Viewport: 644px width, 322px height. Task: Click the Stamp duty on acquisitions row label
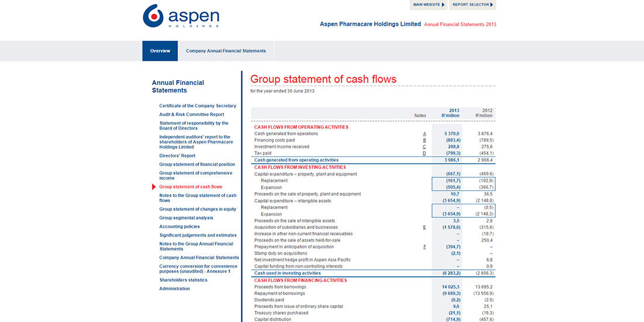coord(280,254)
